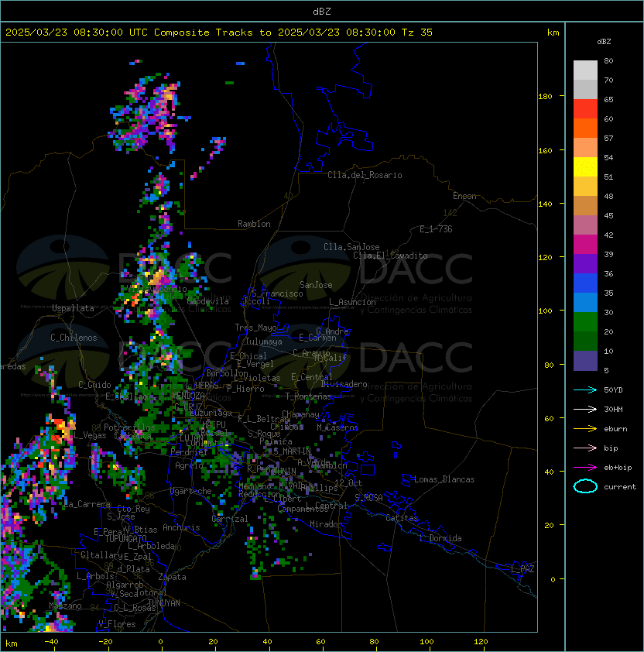This screenshot has width=644, height=652.
Task: Click the 'Catitas' map label
Action: click(402, 518)
